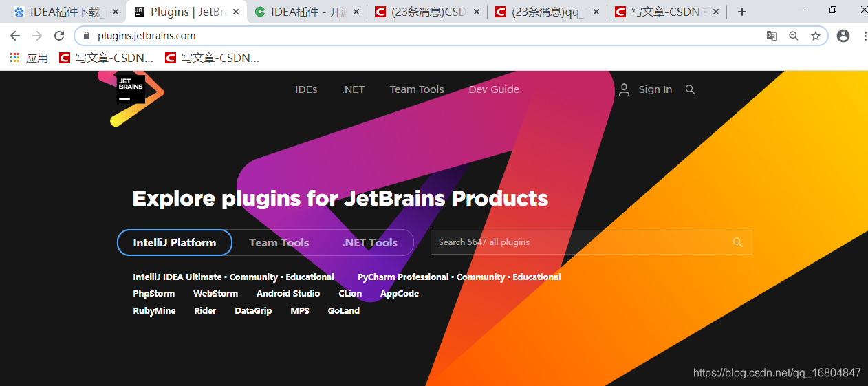
Task: Open IntelliJ Educational plugins link
Action: pyautogui.click(x=310, y=277)
